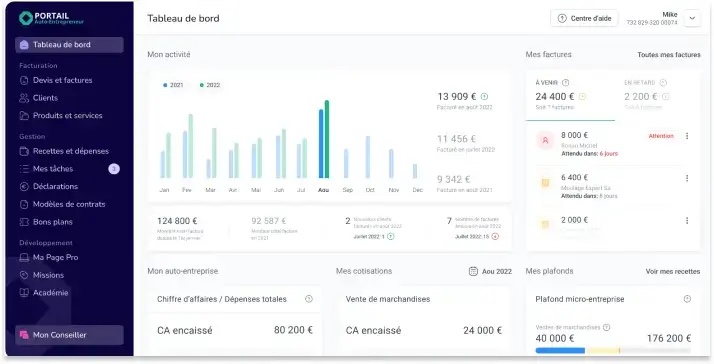Click the Recettes et dépenses wallet icon
Image resolution: width=714 pixels, height=364 pixels.
click(x=24, y=151)
